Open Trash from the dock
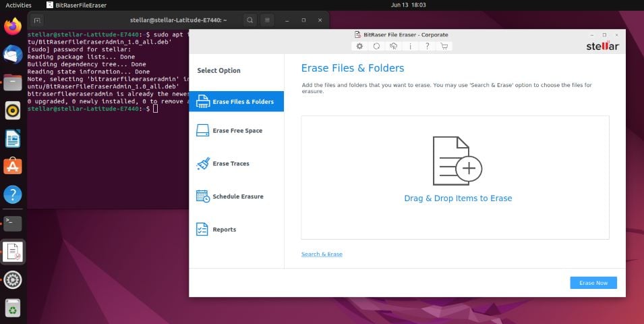The width and height of the screenshot is (644, 324). point(13,308)
